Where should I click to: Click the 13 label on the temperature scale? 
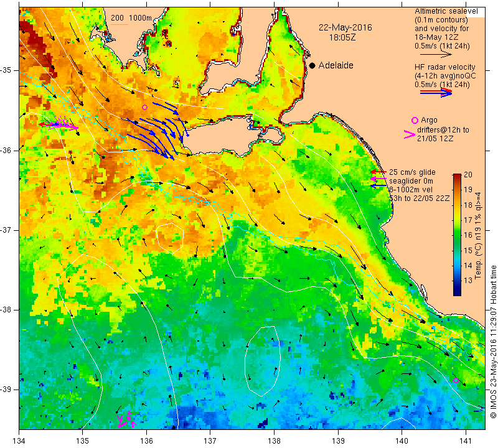[x=468, y=281]
